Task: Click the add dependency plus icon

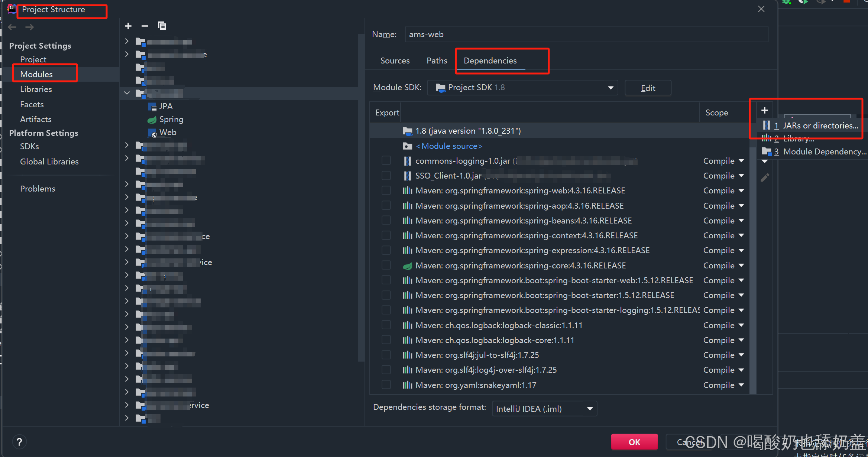Action: coord(764,110)
